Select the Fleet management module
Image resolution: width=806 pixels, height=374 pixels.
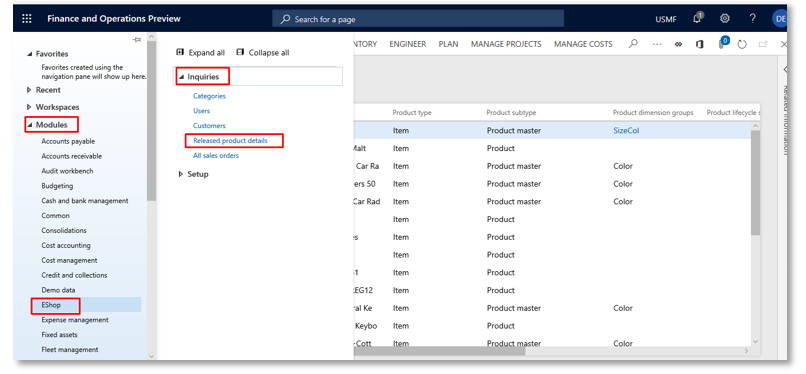(70, 350)
